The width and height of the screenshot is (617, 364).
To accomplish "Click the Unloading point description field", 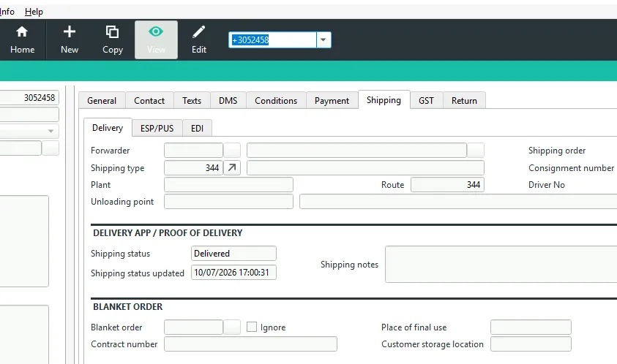I will 458,202.
